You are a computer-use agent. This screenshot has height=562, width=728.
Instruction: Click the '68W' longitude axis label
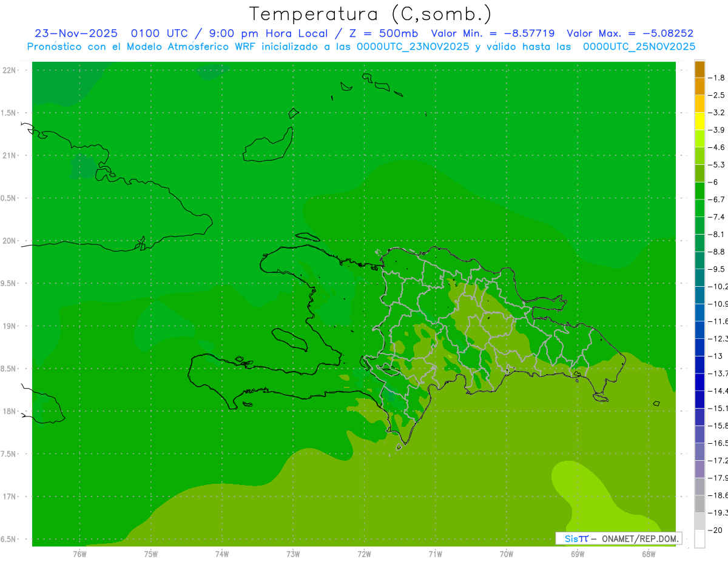[x=649, y=554]
